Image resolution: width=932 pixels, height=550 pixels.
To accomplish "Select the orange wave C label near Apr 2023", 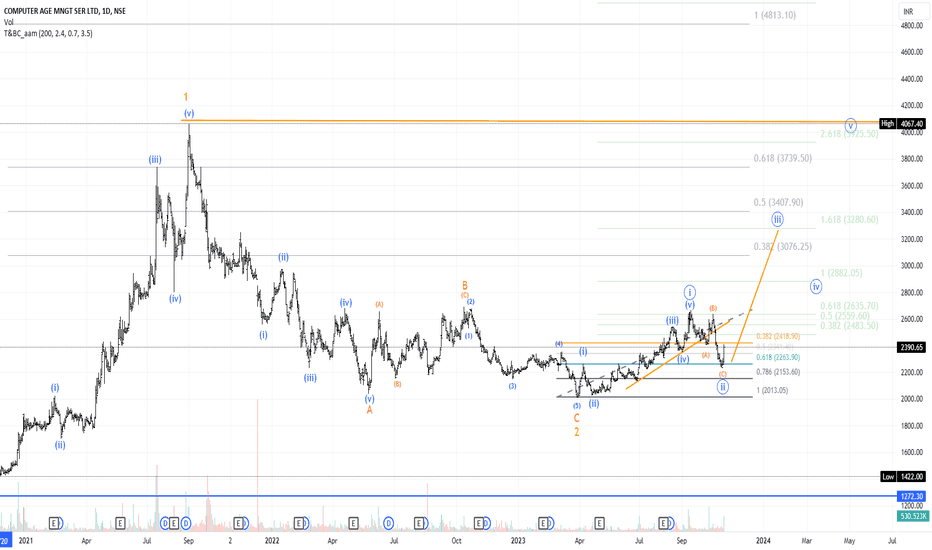I will pyautogui.click(x=577, y=418).
